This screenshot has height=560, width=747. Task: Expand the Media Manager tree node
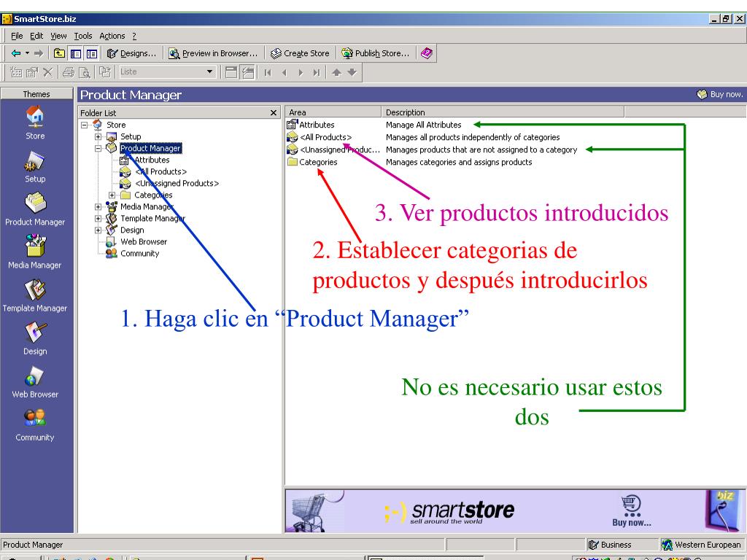(98, 206)
